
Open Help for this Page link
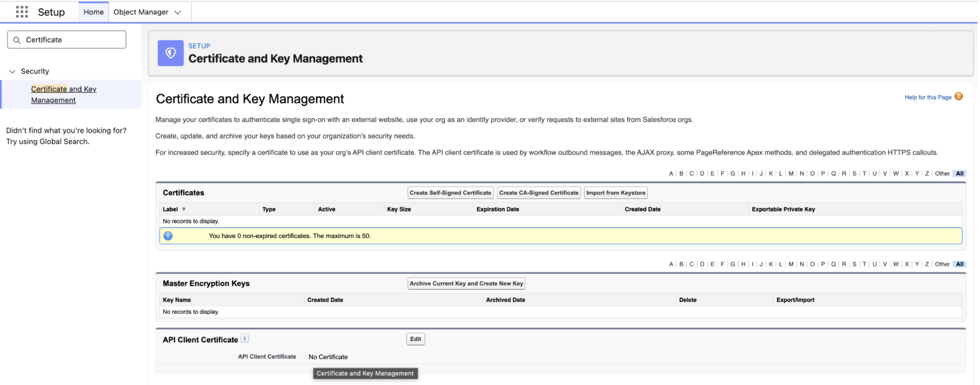click(928, 97)
